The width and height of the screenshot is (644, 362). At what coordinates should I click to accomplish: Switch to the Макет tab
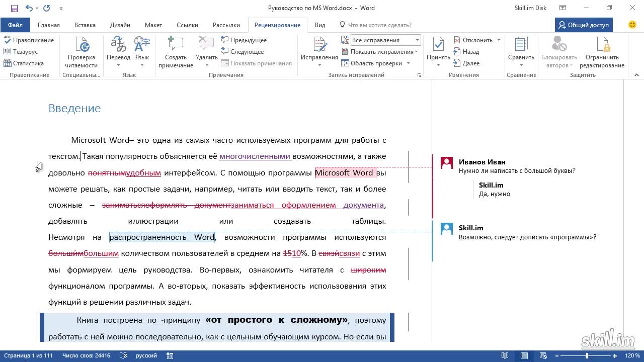point(153,25)
